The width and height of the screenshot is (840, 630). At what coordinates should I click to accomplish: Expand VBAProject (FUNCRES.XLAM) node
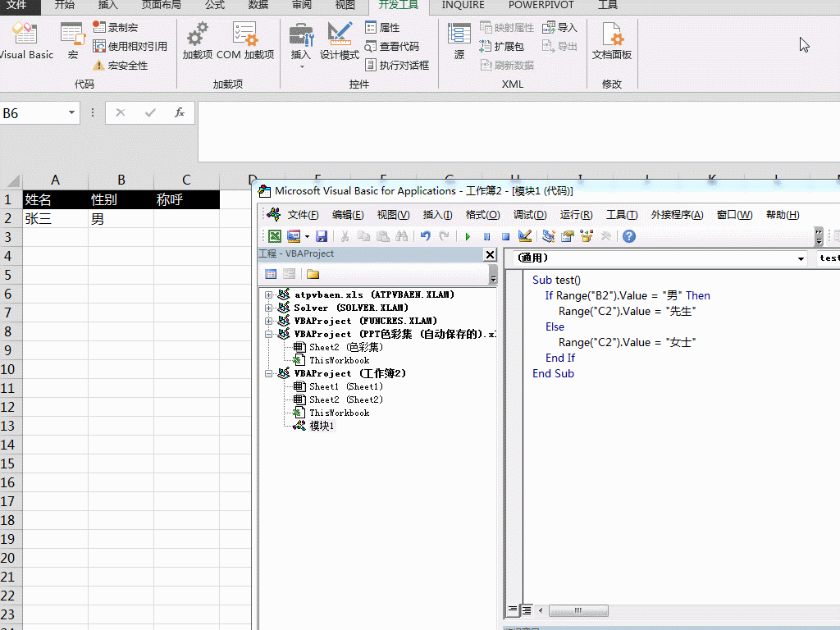click(268, 321)
